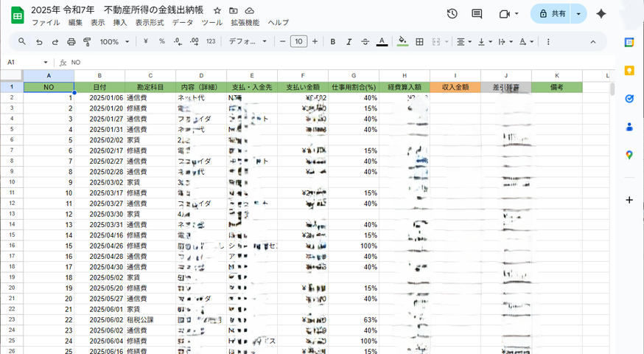
Task: Open the 拡張機能 menu
Action: click(245, 23)
